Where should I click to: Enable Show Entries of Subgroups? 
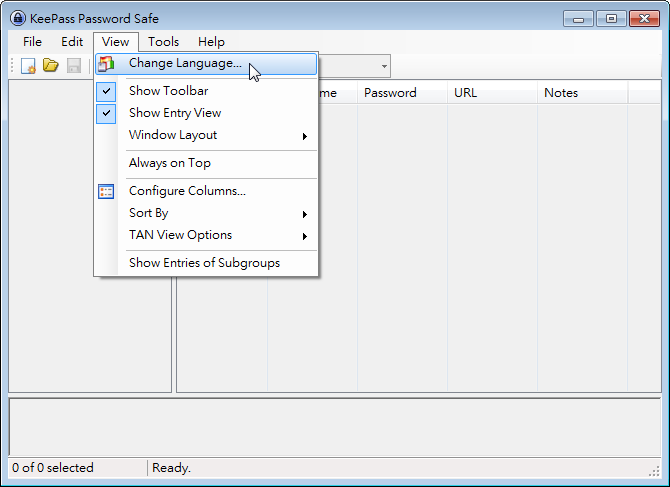(206, 263)
